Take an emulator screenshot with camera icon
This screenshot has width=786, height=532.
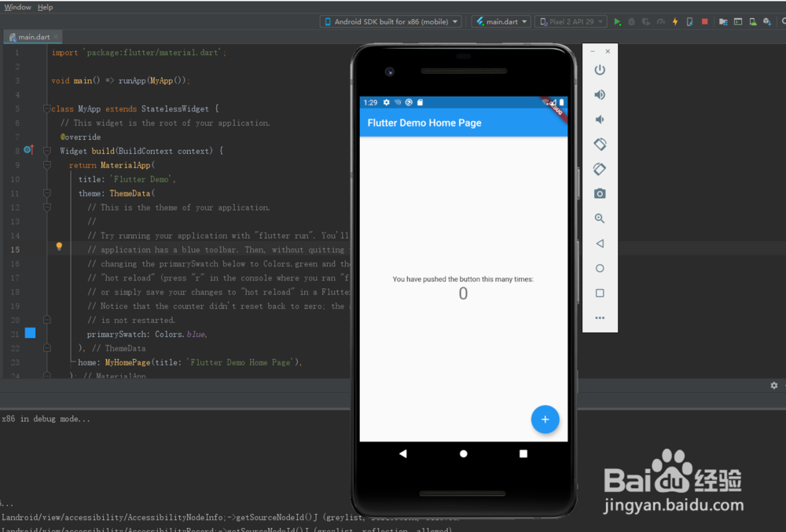click(x=600, y=193)
